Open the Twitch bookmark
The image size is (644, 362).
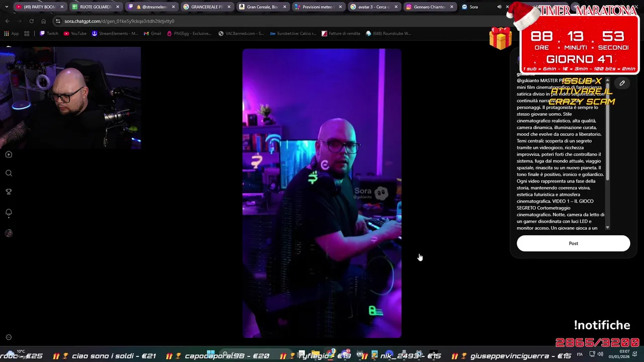49,34
